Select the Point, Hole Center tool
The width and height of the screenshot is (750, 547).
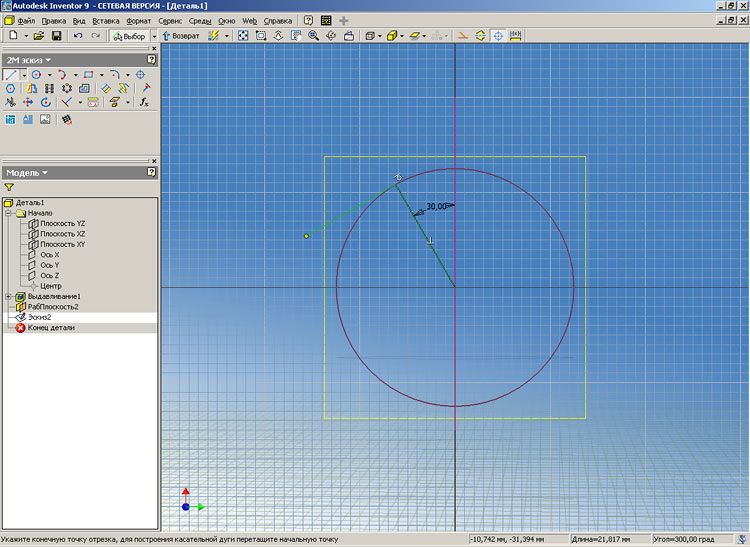point(140,75)
